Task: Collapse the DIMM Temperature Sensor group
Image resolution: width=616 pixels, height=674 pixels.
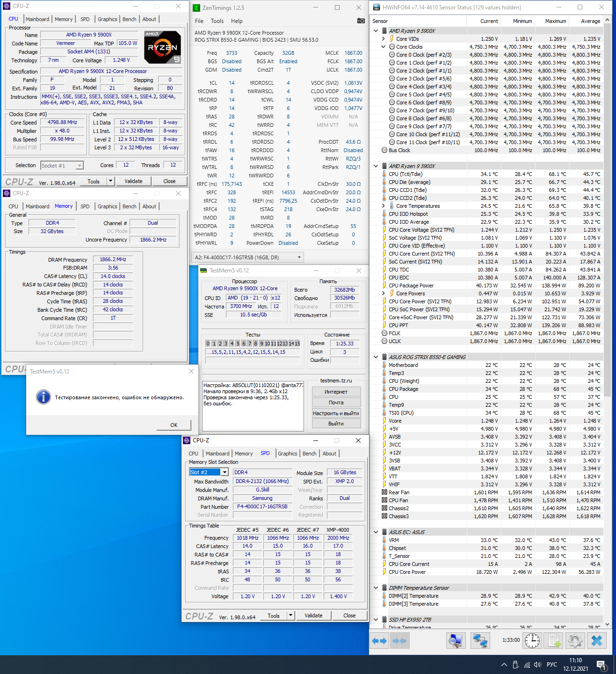Action: tap(376, 588)
